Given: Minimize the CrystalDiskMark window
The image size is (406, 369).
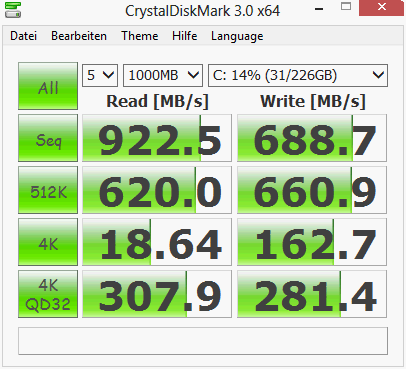Looking at the screenshot, I should (319, 9).
